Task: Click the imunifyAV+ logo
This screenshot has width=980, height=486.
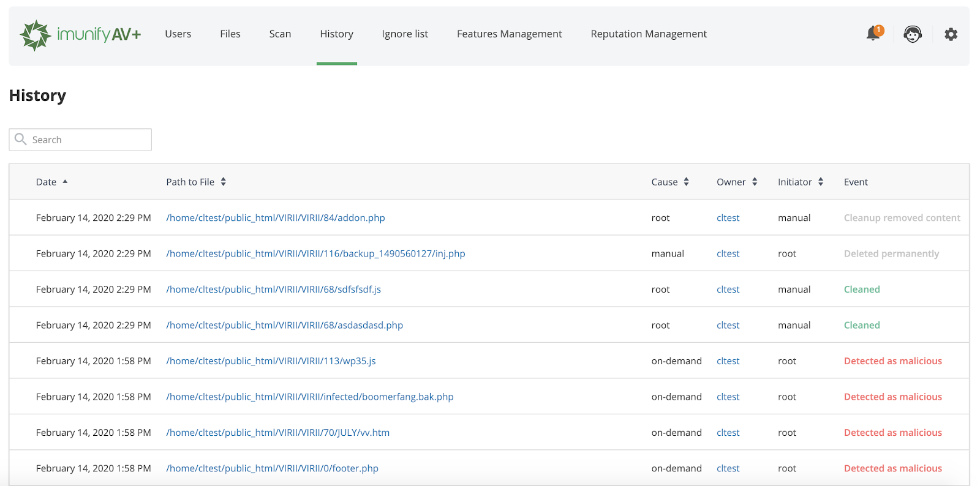Action: [x=80, y=34]
